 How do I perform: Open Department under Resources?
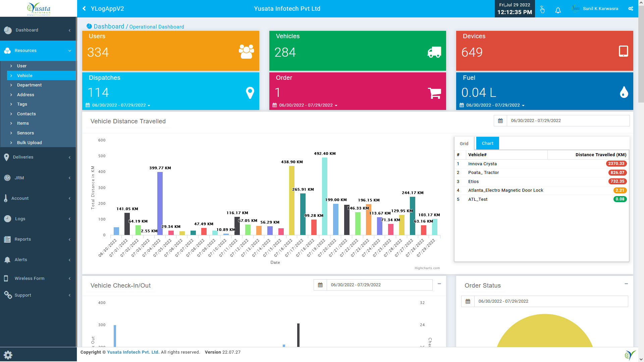(x=29, y=85)
